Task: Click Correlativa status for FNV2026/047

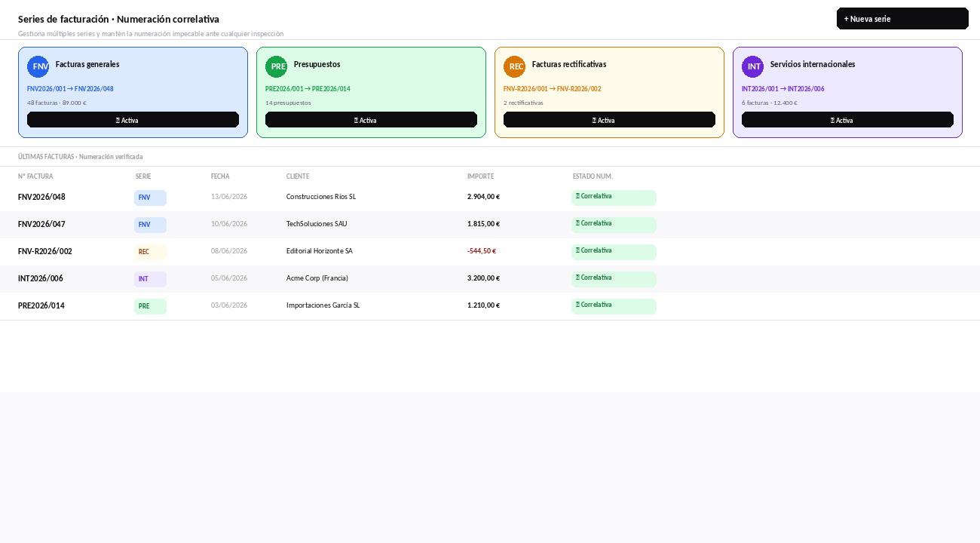Action: point(614,225)
